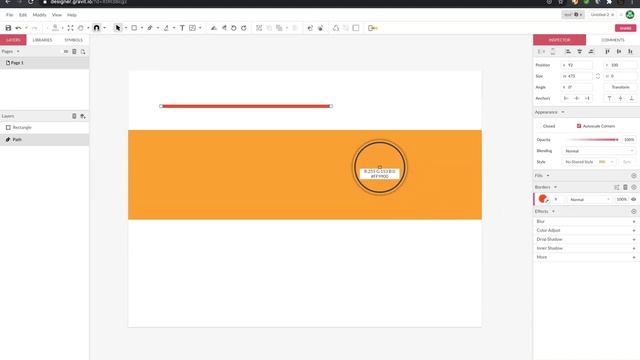This screenshot has height=360, width=640.
Task: Switch to the Comments tab
Action: [613, 40]
